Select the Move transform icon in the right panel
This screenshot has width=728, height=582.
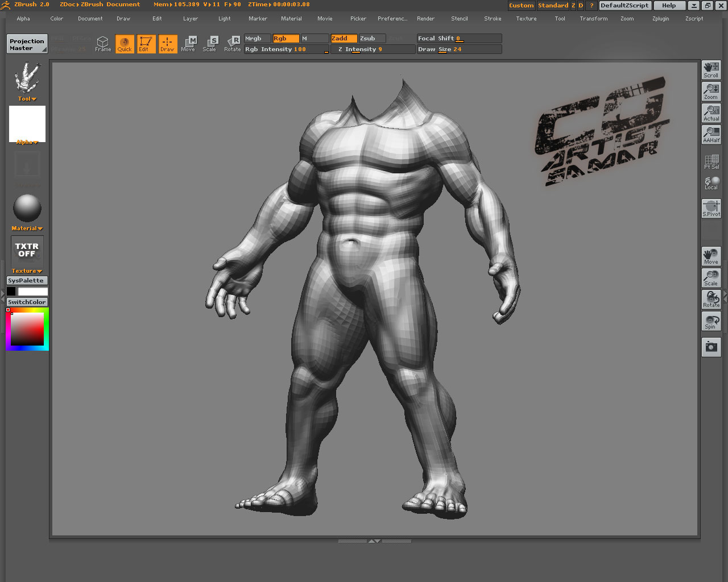click(x=711, y=256)
